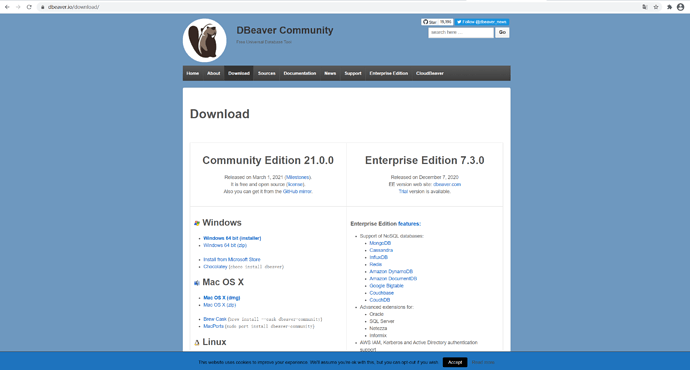Click the DBeaver beaver logo
This screenshot has width=690, height=370.
coord(205,40)
